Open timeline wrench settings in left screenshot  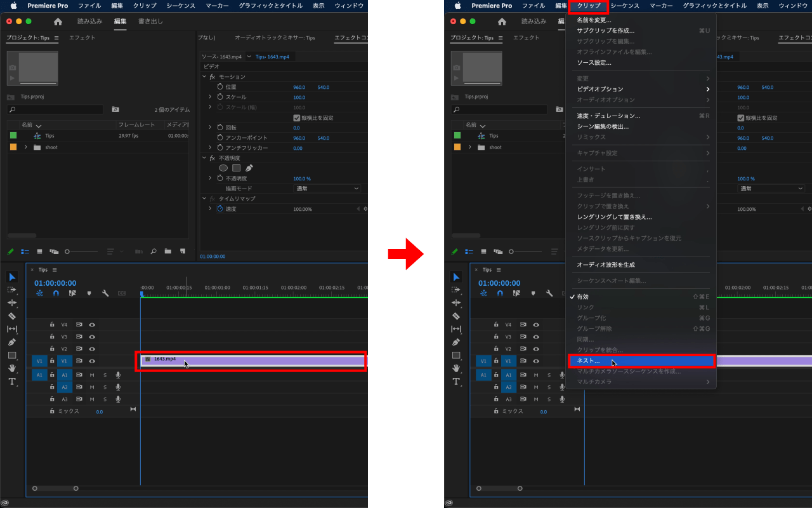tap(105, 293)
